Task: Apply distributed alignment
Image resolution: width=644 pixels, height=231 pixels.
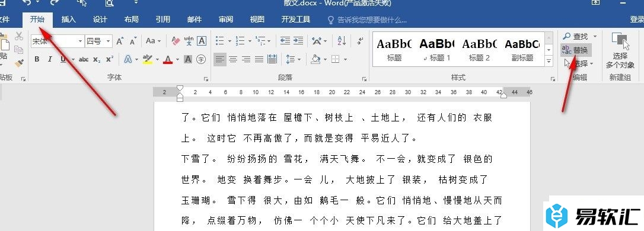Action: pos(272,59)
